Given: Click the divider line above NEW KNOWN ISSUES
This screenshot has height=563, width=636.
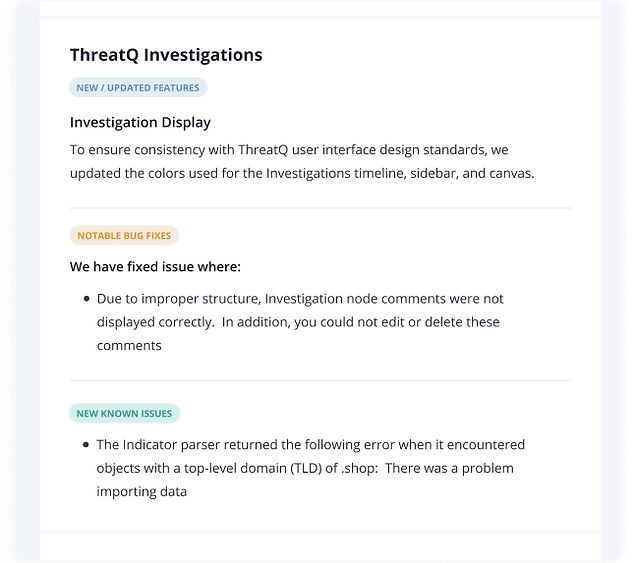Looking at the screenshot, I should pos(320,380).
